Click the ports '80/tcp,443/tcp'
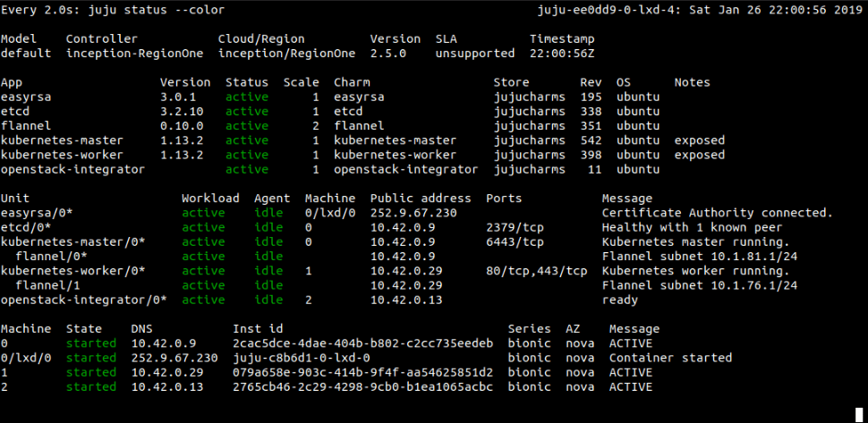 [536, 271]
